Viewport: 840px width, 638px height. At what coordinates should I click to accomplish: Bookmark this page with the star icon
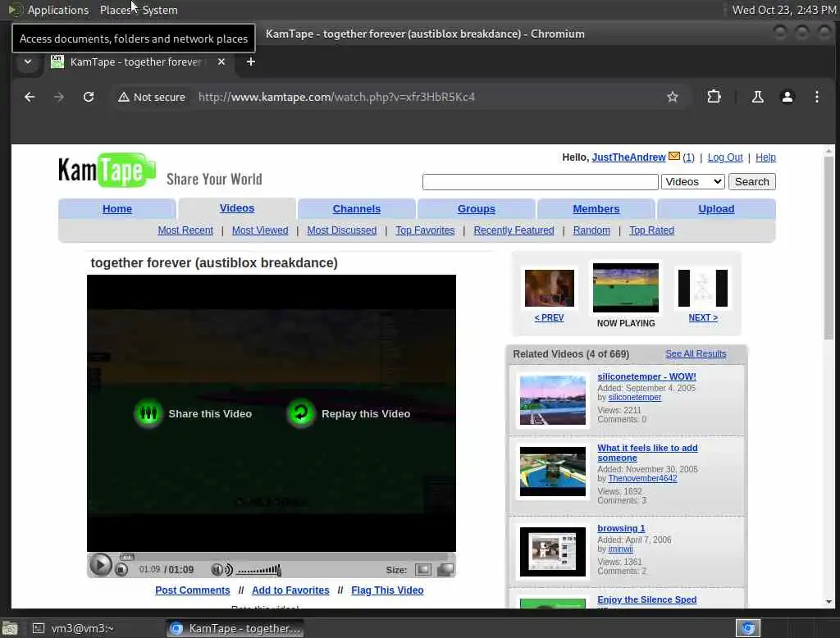[x=673, y=97]
